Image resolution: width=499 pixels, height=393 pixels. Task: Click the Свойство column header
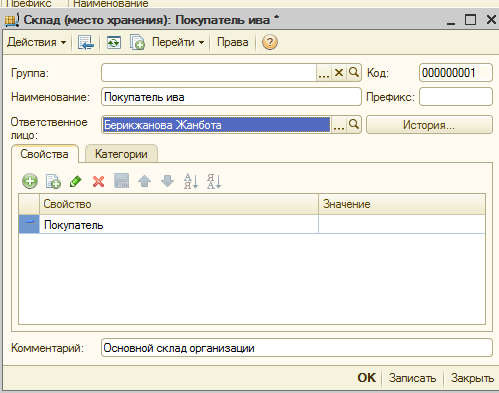tap(179, 204)
